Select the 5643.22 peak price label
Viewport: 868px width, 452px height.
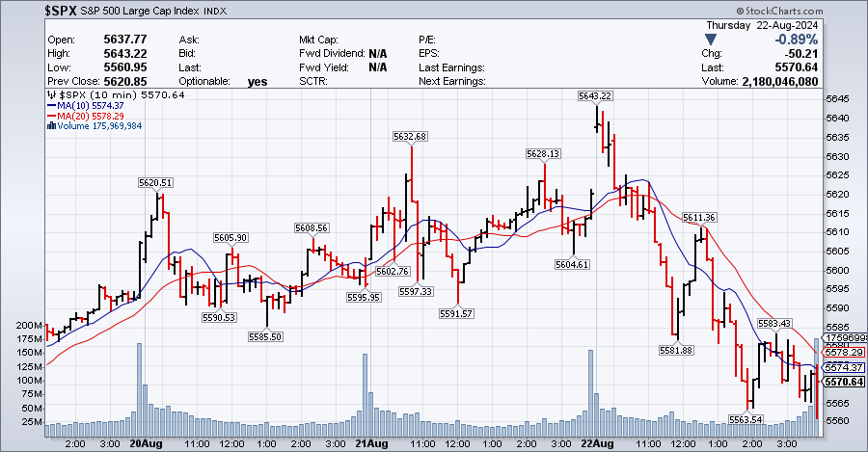pos(595,95)
